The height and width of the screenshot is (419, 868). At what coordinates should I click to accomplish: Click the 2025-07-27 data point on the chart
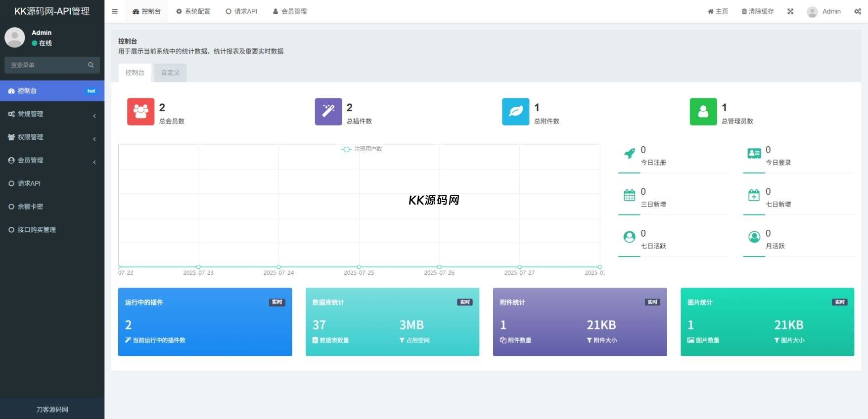[x=519, y=267]
